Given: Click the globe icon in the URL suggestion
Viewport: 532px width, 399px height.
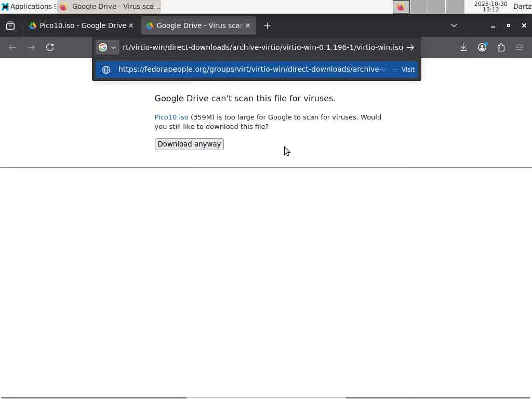Looking at the screenshot, I should click(106, 70).
